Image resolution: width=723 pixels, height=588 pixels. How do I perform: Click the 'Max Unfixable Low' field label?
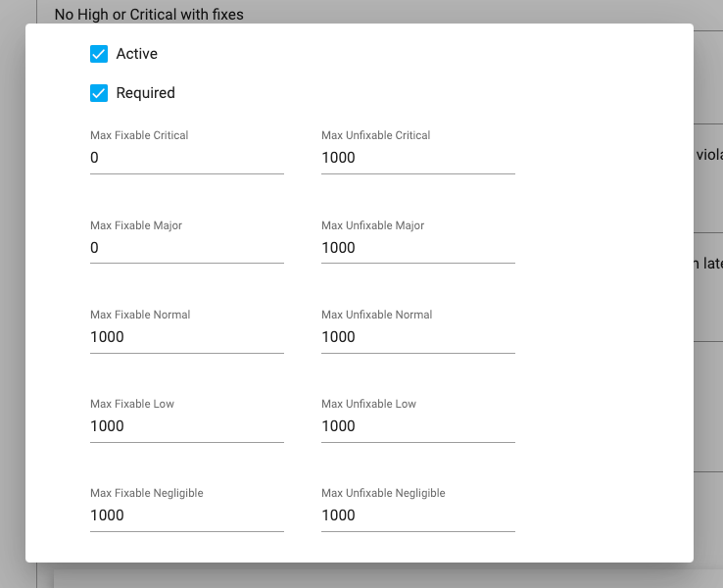tap(368, 404)
